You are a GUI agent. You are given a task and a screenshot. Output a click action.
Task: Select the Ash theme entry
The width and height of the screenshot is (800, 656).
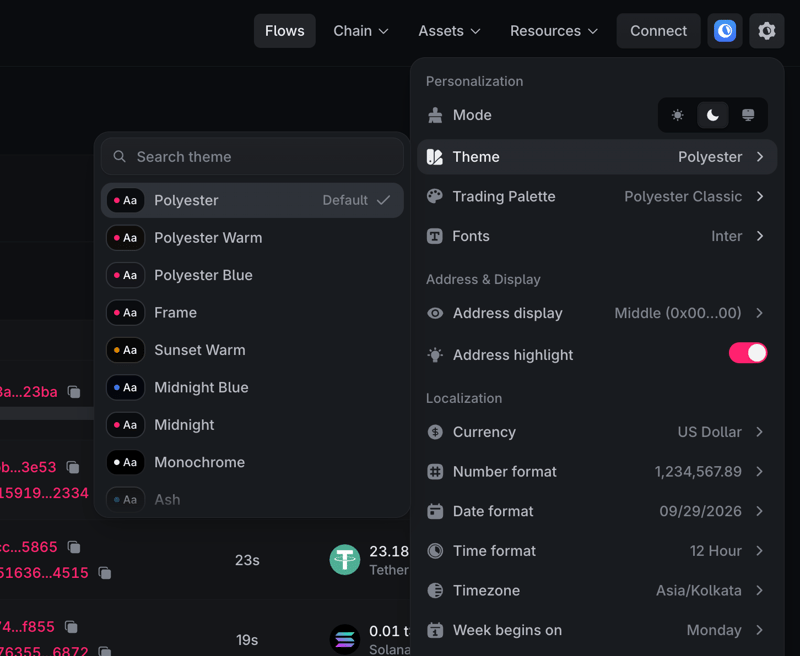(x=253, y=500)
